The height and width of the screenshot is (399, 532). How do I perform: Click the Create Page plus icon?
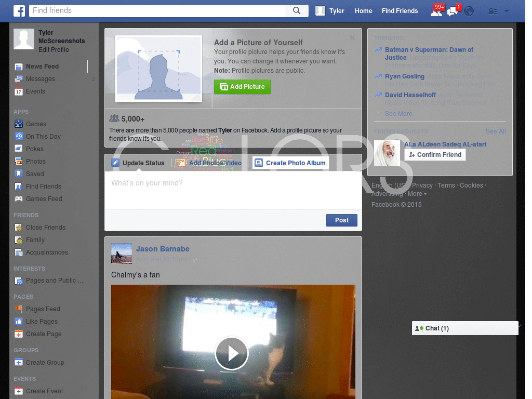(x=19, y=334)
